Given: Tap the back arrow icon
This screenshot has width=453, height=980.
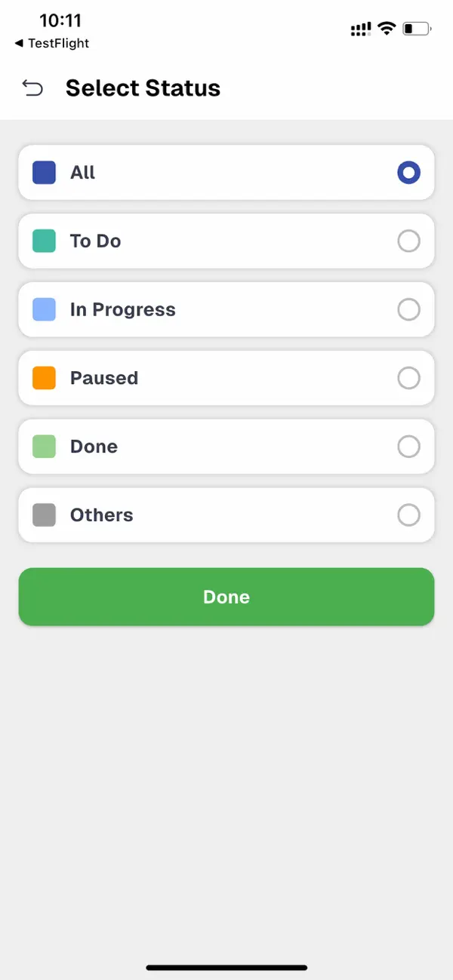Looking at the screenshot, I should (32, 88).
